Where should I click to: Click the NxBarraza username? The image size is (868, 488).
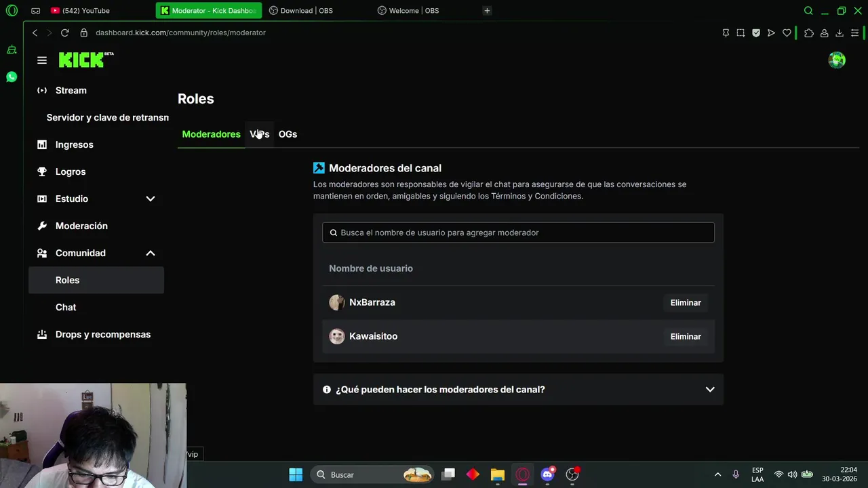(x=372, y=302)
